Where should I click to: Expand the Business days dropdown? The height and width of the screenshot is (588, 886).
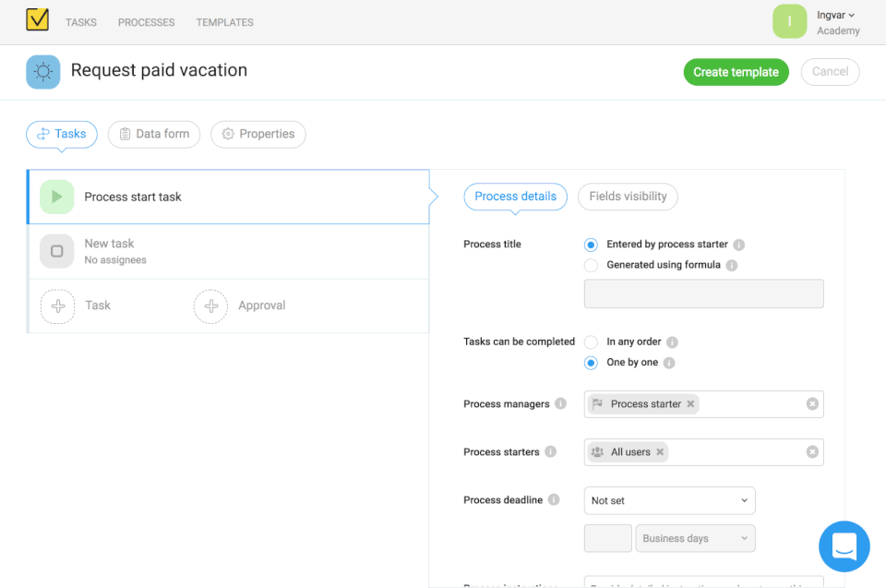point(695,539)
